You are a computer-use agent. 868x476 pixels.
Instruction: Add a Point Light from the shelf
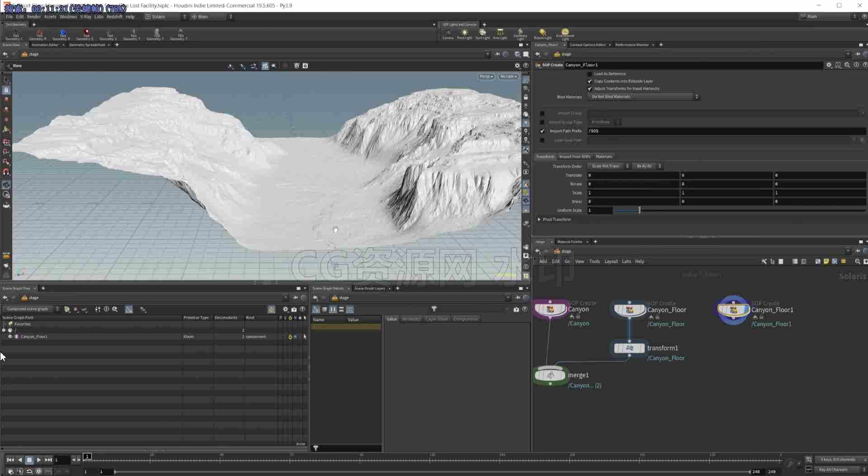coord(464,34)
